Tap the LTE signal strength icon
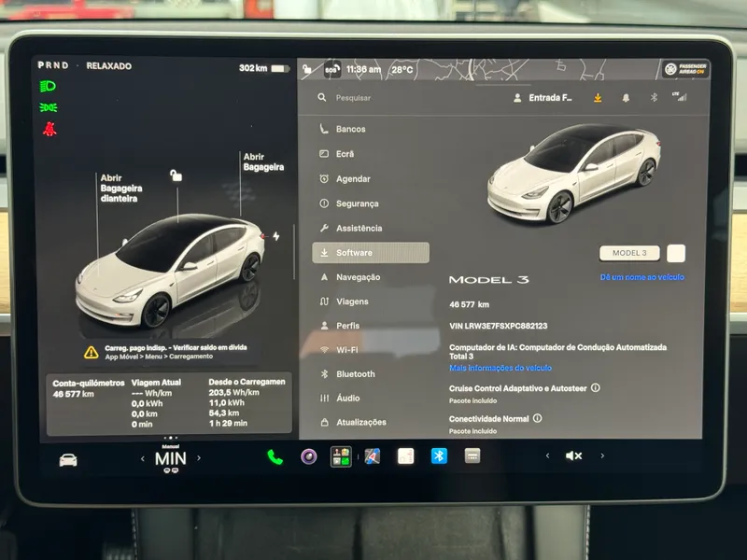 pyautogui.click(x=680, y=97)
